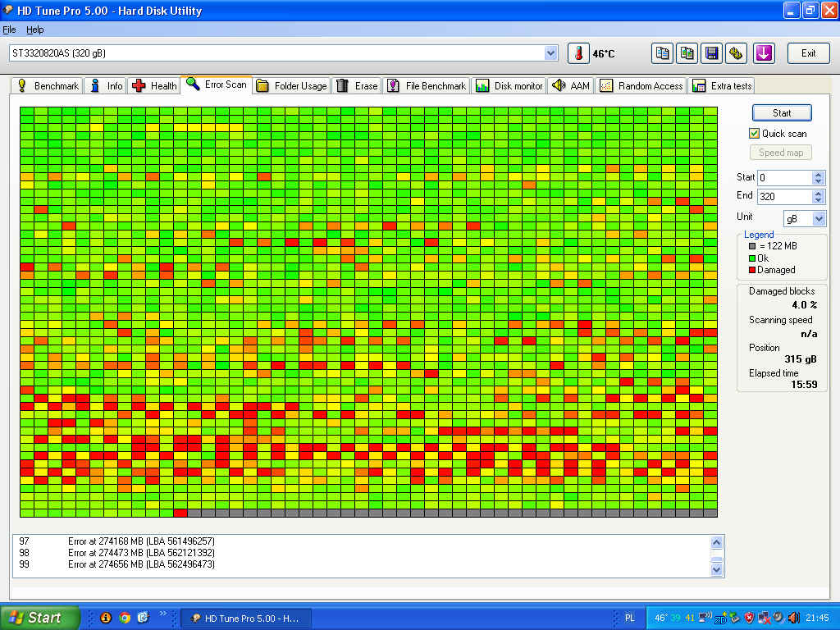The width and height of the screenshot is (840, 630).
Task: Open the File Benchmark tab
Action: tap(427, 85)
